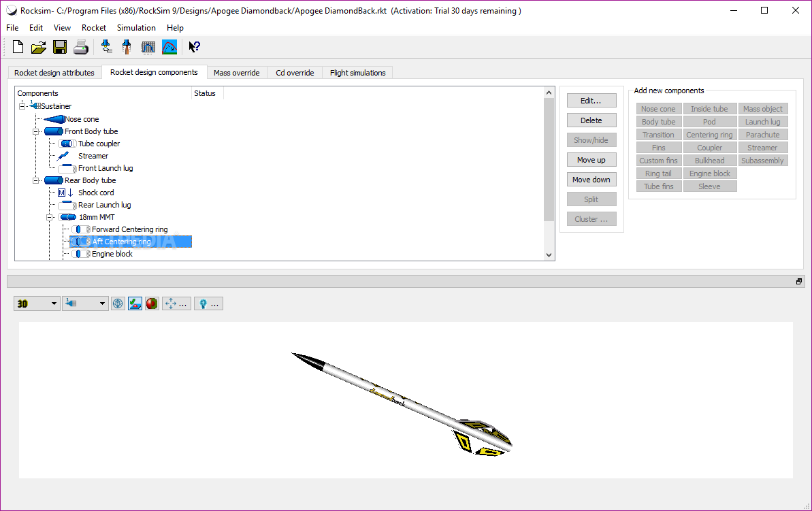Screen dimensions: 812x511
Task: Open the File menu
Action: coord(12,28)
